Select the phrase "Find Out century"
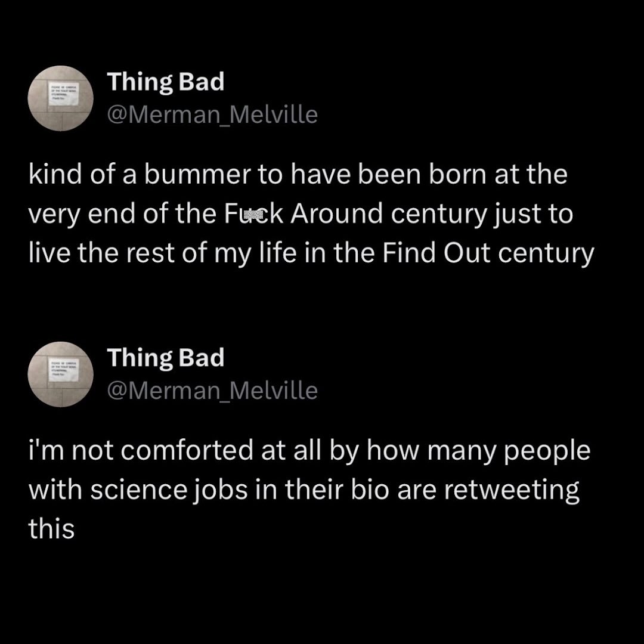Image resolution: width=644 pixels, height=644 pixels. [x=488, y=253]
